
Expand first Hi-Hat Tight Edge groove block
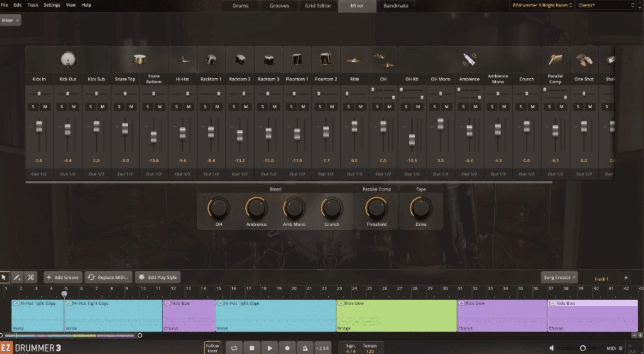point(16,303)
